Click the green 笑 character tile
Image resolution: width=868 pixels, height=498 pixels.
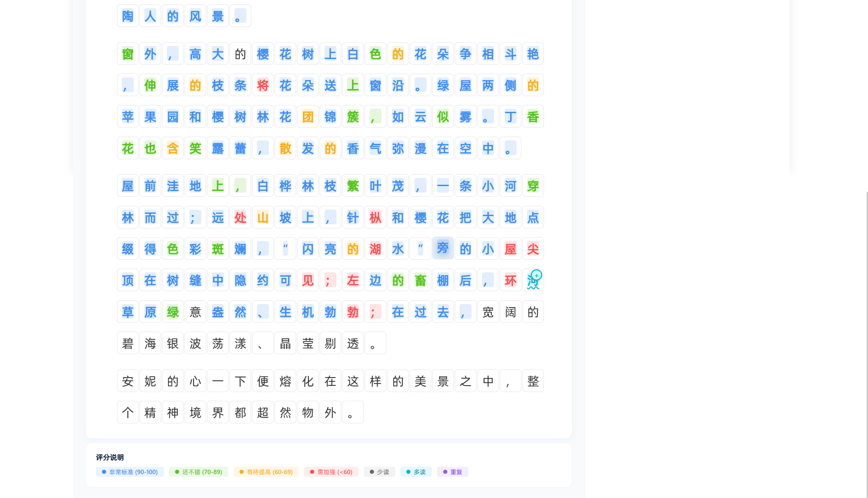click(195, 148)
